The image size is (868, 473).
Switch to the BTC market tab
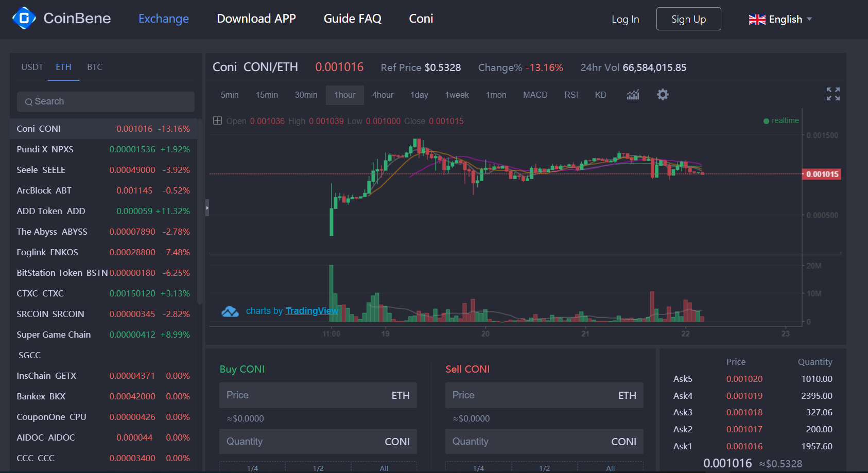coord(95,67)
